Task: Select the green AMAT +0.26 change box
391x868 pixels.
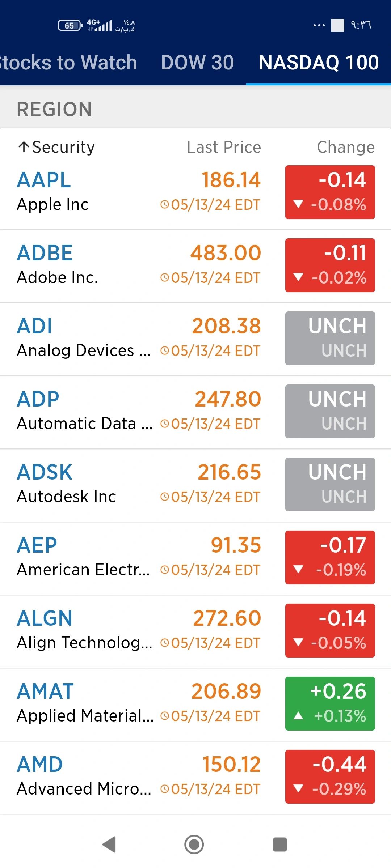Action: 330,703
